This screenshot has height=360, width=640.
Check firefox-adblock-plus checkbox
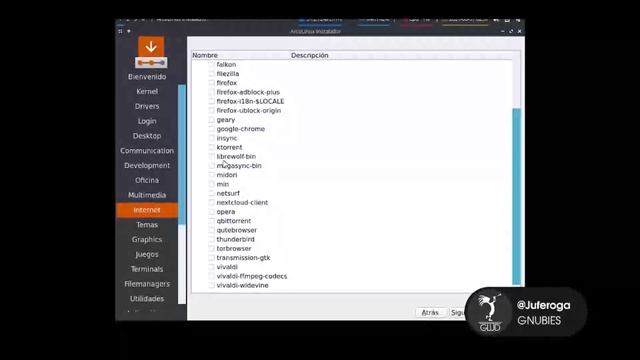pyautogui.click(x=211, y=92)
